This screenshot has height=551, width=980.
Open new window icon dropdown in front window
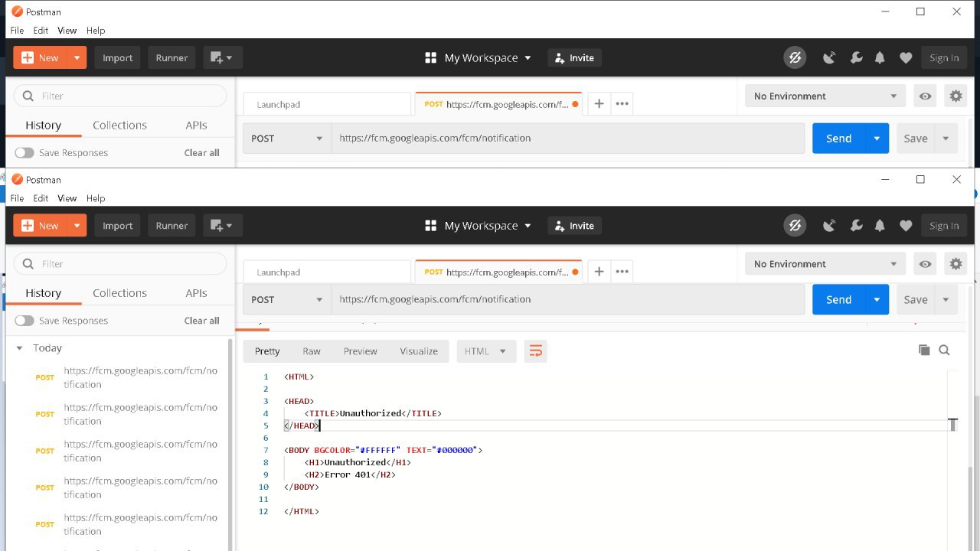(223, 226)
